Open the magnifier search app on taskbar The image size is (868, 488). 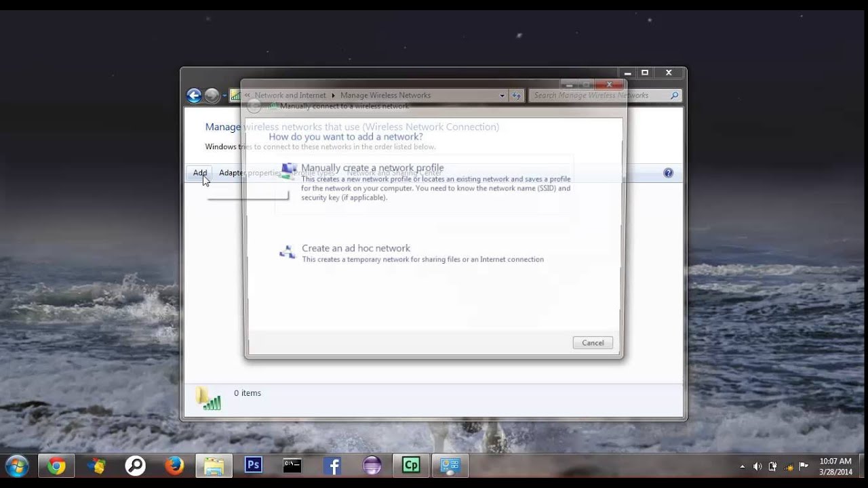tap(135, 466)
